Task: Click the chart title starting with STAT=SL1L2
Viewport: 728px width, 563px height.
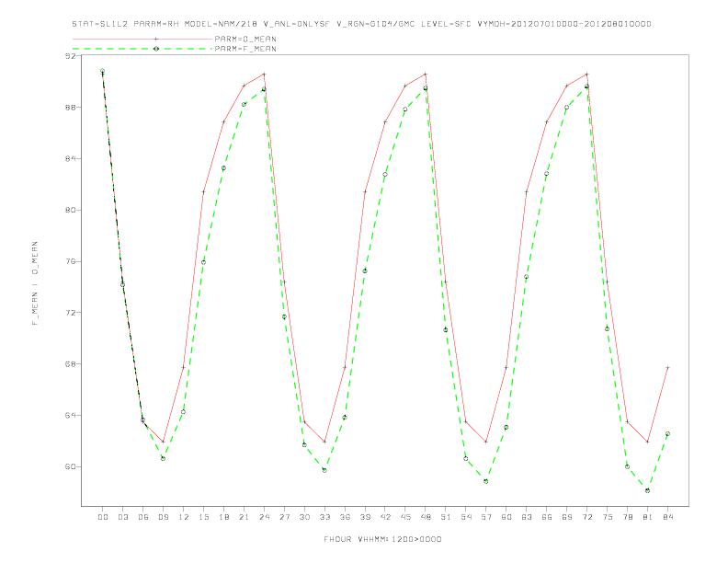Action: [361, 24]
